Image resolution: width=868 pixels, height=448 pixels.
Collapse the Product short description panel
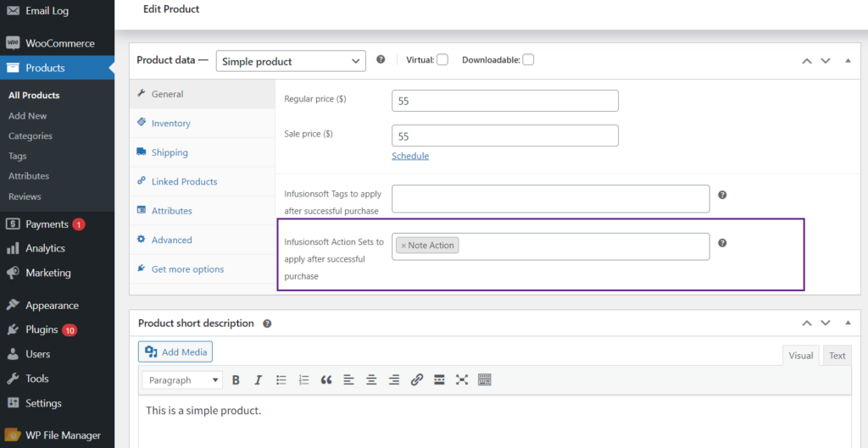pos(848,323)
